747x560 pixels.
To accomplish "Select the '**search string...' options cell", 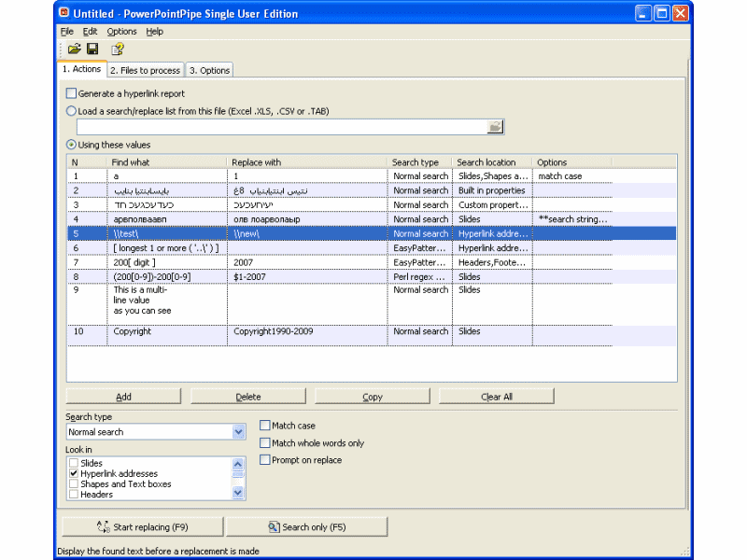I will click(572, 219).
